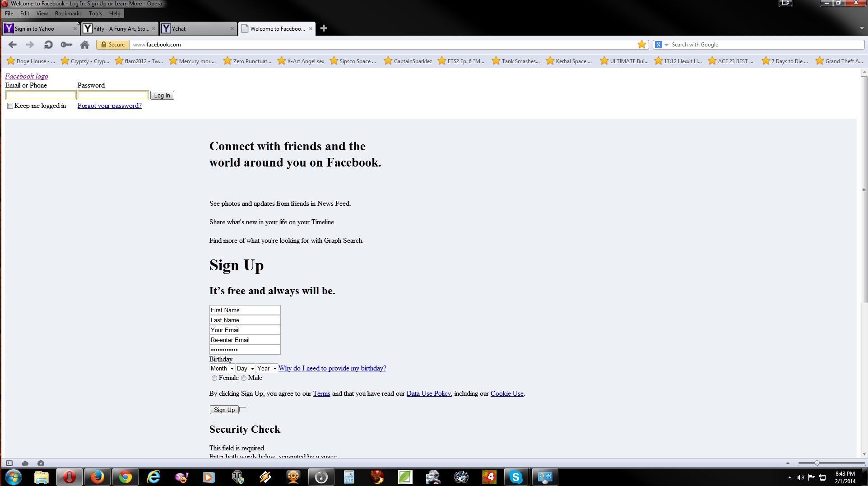Click the Log In button
Viewport: 868px width, 486px height.
click(162, 95)
